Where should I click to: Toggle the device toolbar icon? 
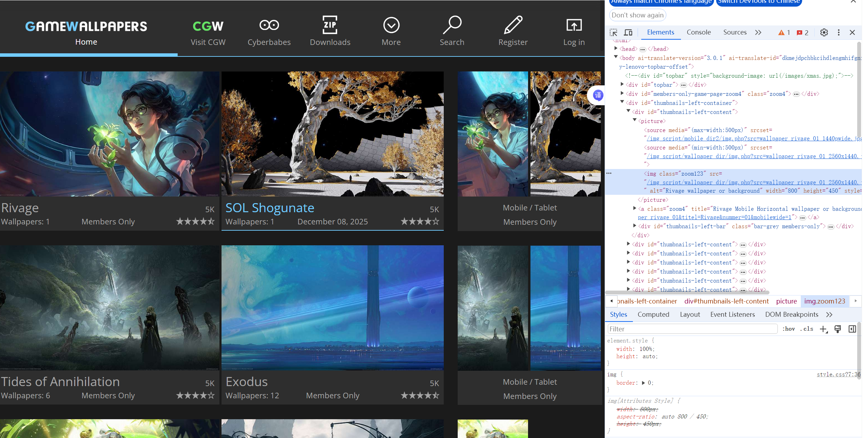[x=628, y=32]
